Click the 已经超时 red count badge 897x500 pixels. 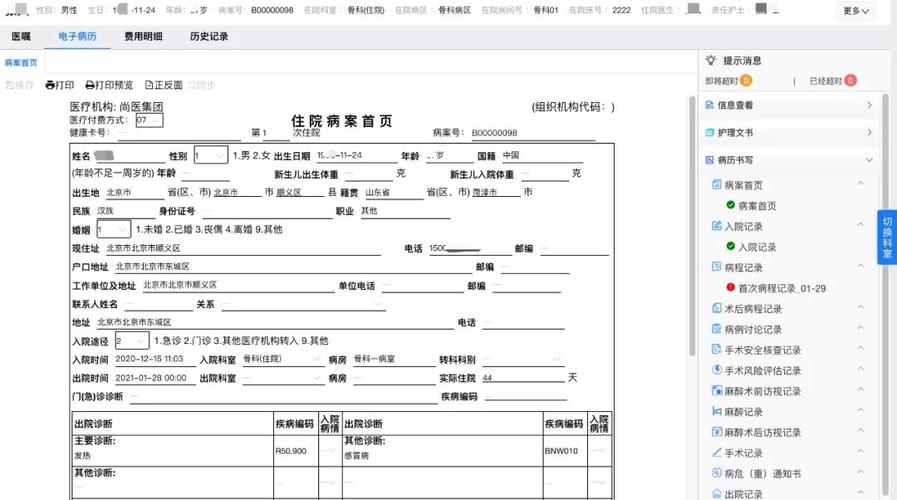tap(850, 81)
